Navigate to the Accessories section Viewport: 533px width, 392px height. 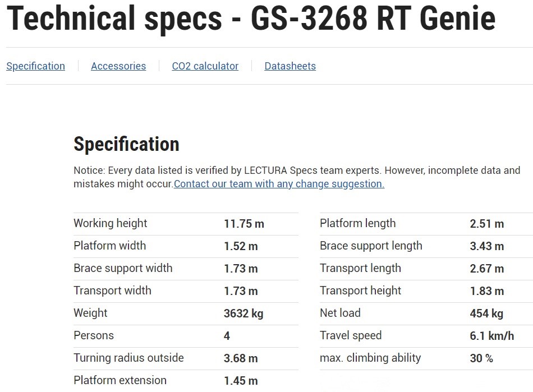[x=118, y=66]
